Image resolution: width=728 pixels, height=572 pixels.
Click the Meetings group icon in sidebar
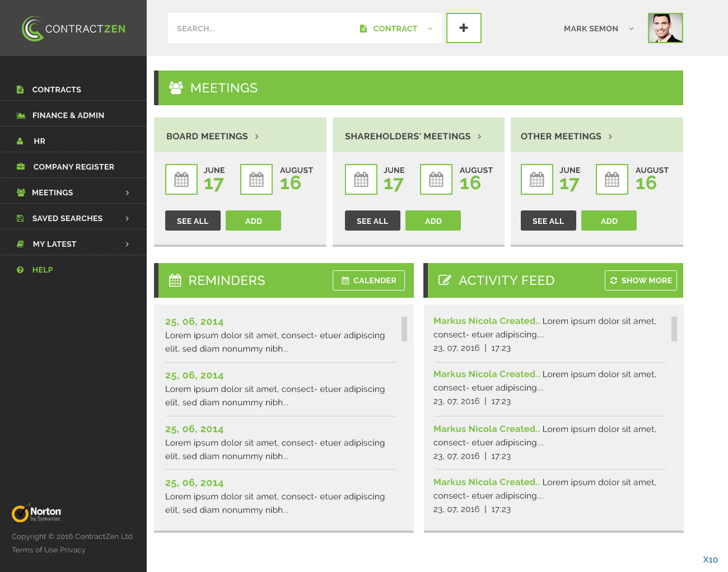21,193
